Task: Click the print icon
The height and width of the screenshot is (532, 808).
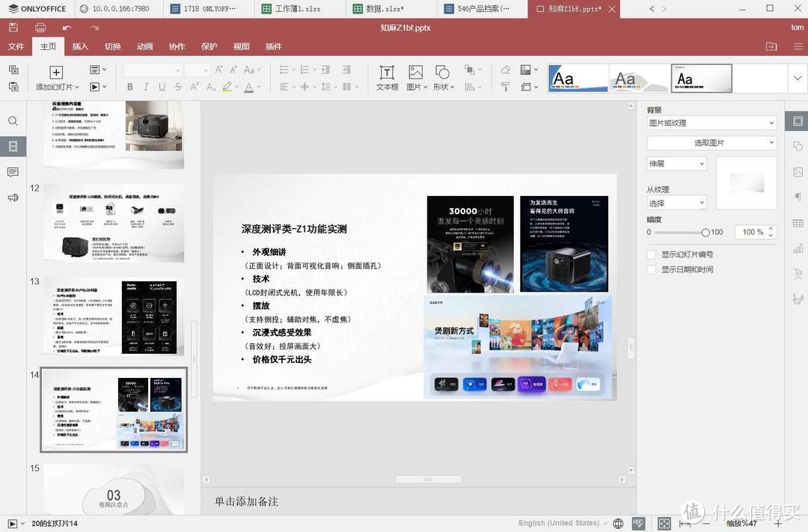Action: pyautogui.click(x=40, y=28)
